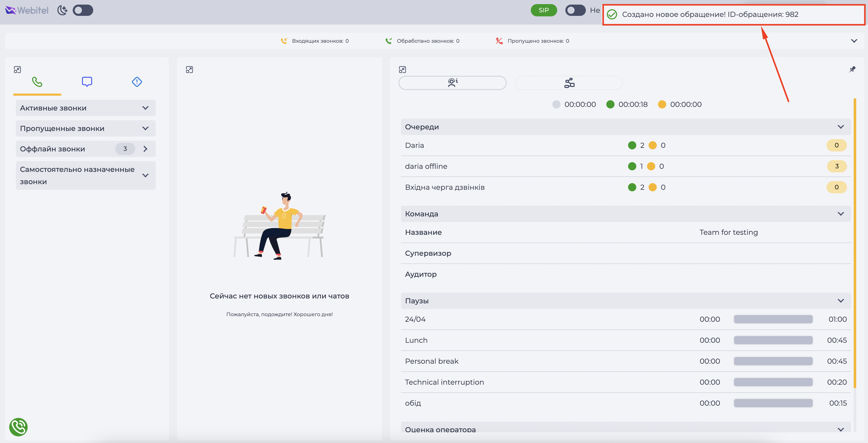Click the Lunch pause label
This screenshot has width=868, height=443.
[x=416, y=340]
